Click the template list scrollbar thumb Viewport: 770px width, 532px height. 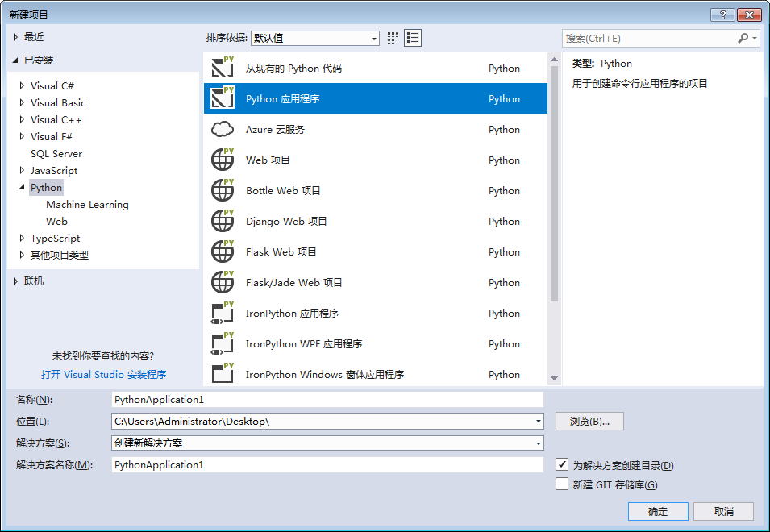[x=555, y=184]
